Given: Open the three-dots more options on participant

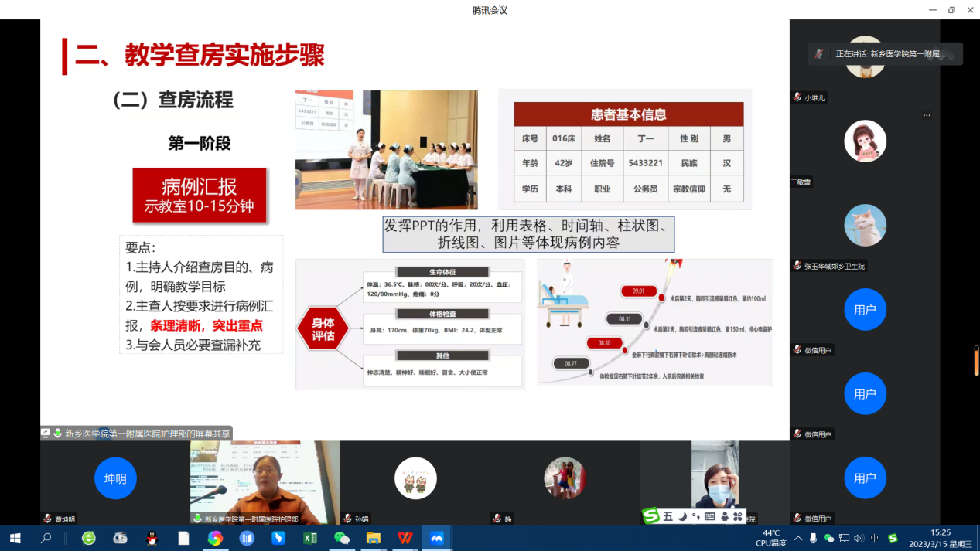Looking at the screenshot, I should point(927,115).
